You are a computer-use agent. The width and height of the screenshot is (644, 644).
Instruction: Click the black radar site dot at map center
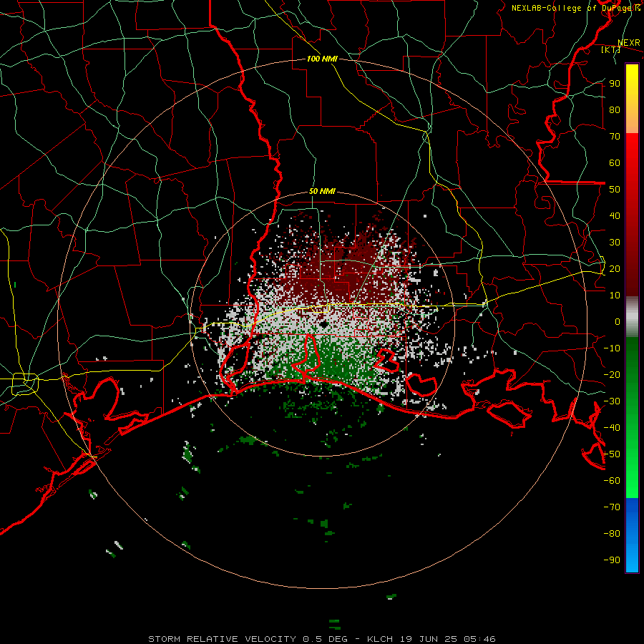(325, 324)
